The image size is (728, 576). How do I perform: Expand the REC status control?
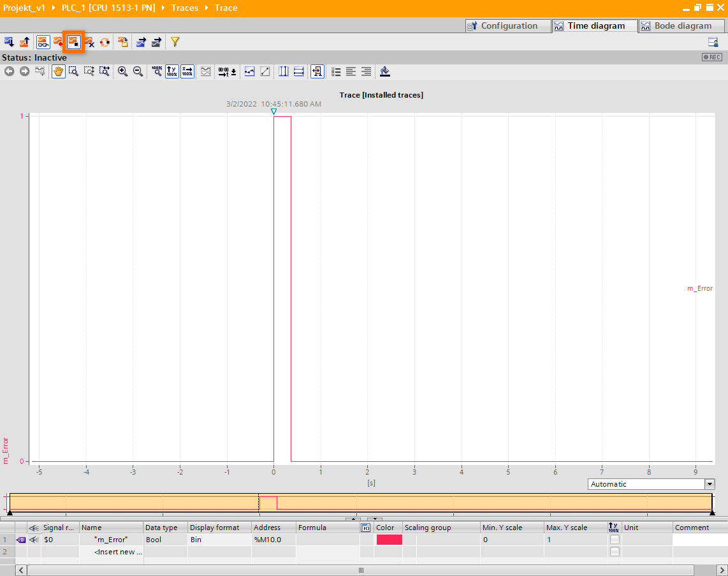[x=711, y=57]
